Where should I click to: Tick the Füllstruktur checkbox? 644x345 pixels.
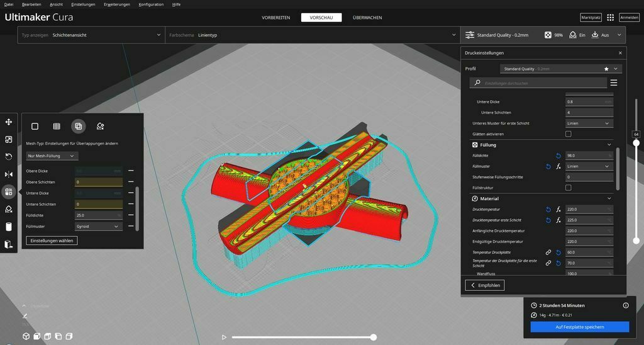click(x=568, y=188)
